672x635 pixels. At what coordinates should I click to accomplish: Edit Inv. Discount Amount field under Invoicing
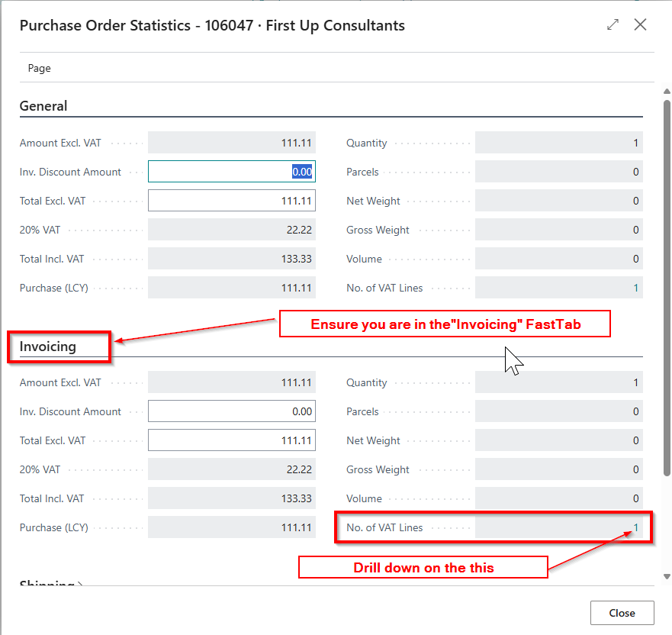click(x=231, y=411)
